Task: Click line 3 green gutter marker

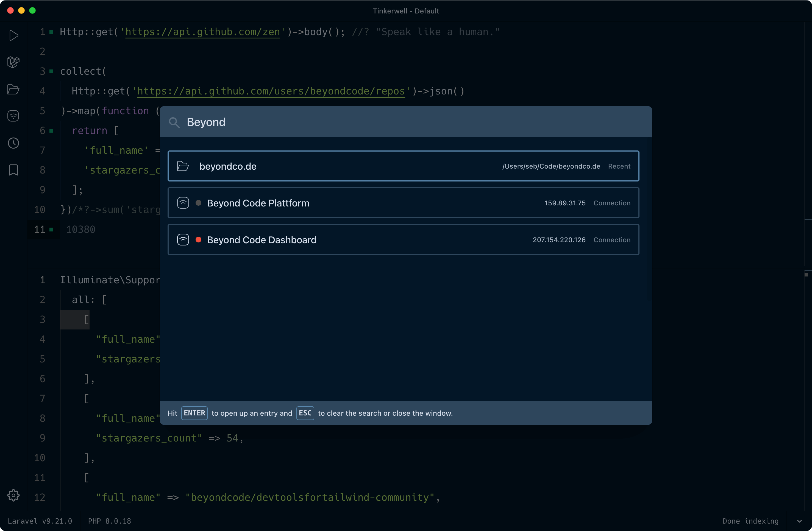Action: [x=51, y=71]
